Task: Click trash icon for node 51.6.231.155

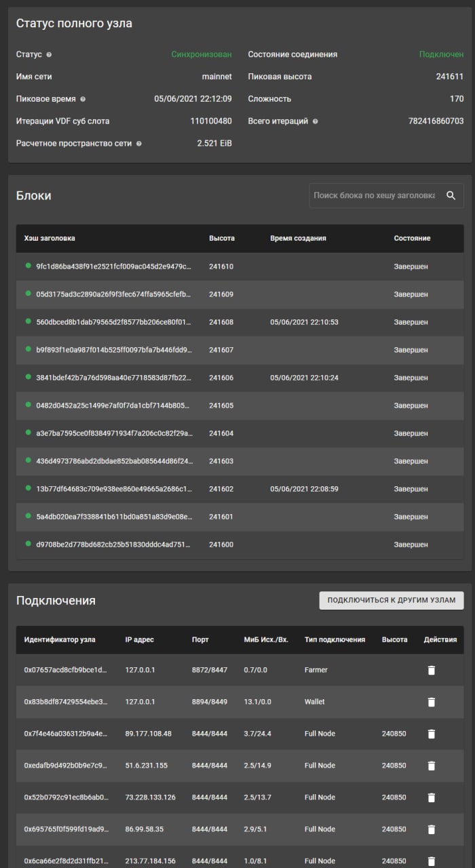Action: click(x=432, y=766)
